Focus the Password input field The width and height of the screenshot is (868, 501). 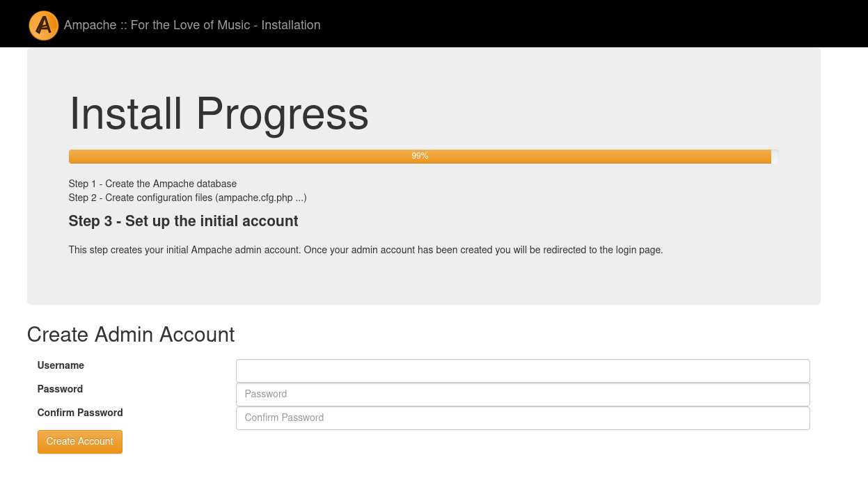coord(522,394)
